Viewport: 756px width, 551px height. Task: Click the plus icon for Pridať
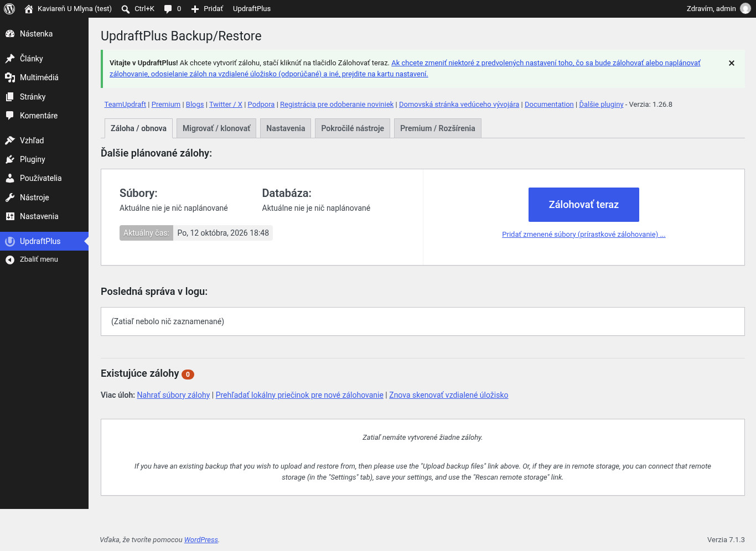(x=195, y=9)
